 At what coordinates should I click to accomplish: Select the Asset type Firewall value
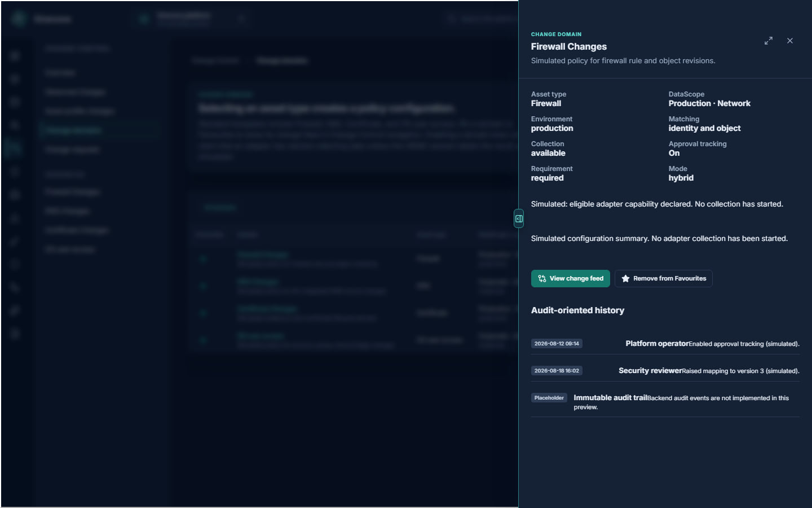[546, 103]
